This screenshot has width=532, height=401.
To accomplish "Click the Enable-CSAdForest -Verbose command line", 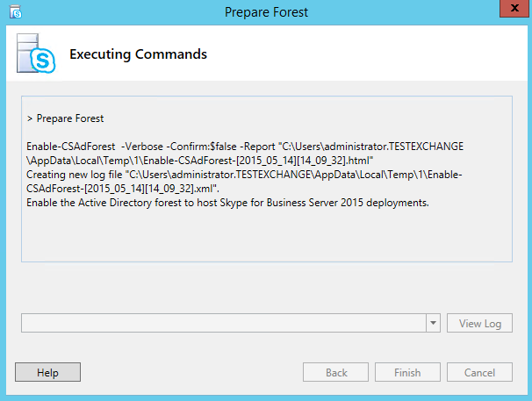I will click(245, 147).
